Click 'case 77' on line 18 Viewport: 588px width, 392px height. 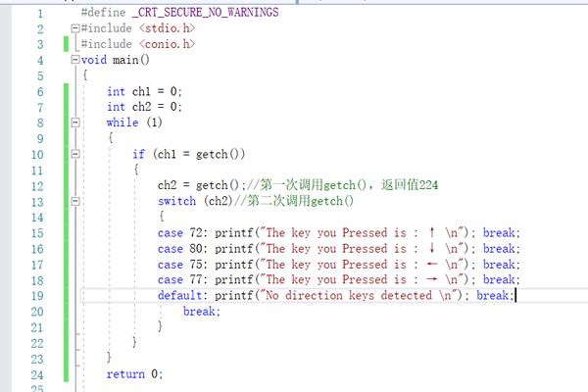(180, 280)
